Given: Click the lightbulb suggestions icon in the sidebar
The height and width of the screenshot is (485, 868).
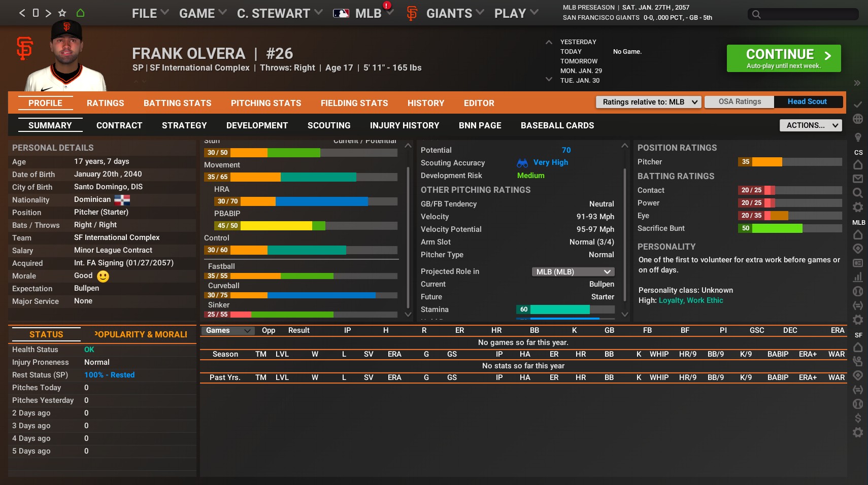Looking at the screenshot, I should [x=858, y=135].
